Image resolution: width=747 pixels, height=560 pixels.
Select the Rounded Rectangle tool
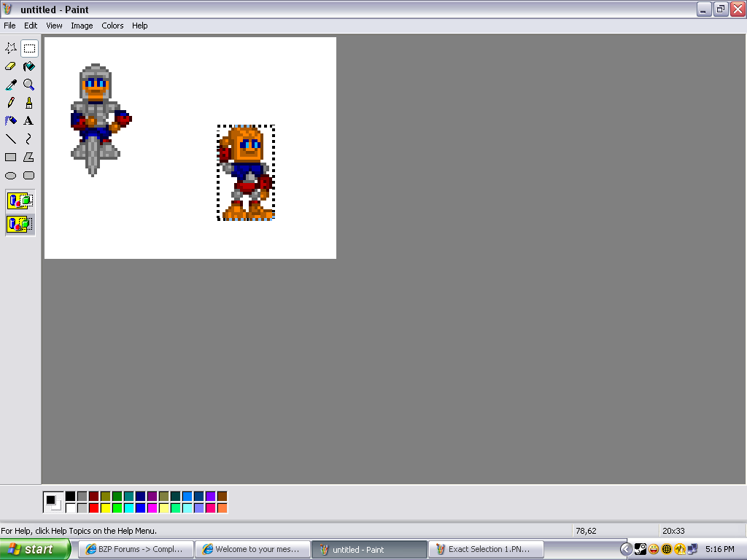pyautogui.click(x=29, y=176)
